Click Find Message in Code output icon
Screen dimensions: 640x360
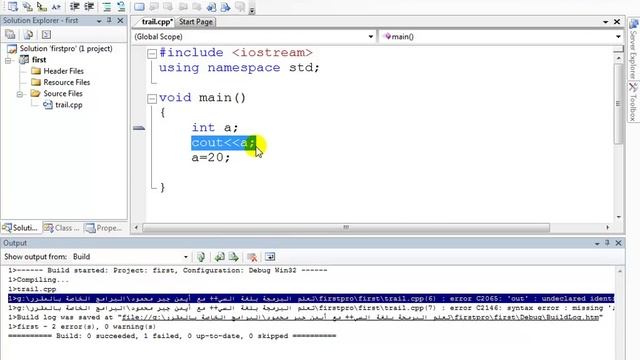click(x=201, y=257)
